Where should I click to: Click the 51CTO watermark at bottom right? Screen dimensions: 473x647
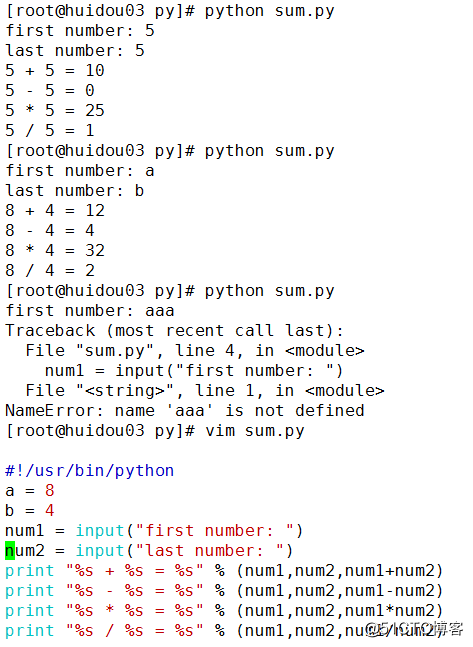pos(415,629)
